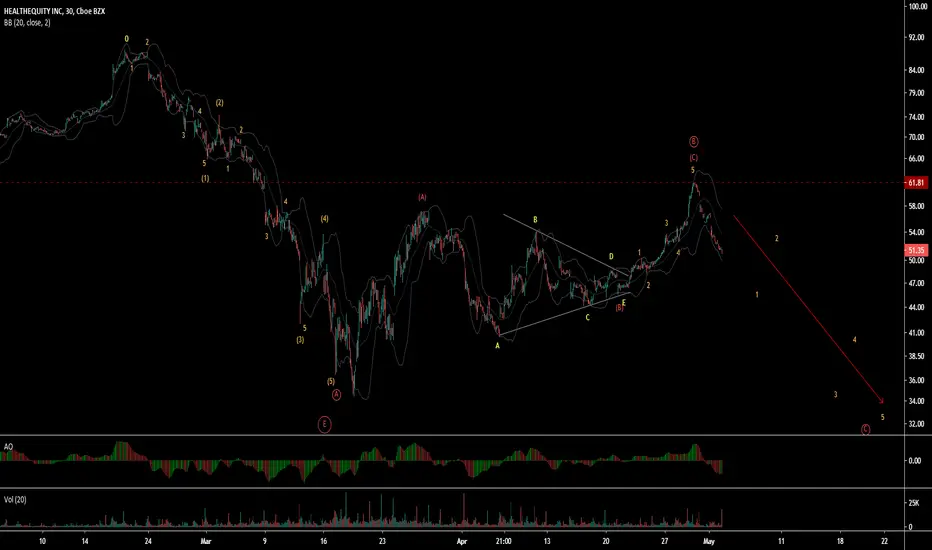The height and width of the screenshot is (550, 932).
Task: Click 84.00 on the price axis
Action: coord(916,70)
